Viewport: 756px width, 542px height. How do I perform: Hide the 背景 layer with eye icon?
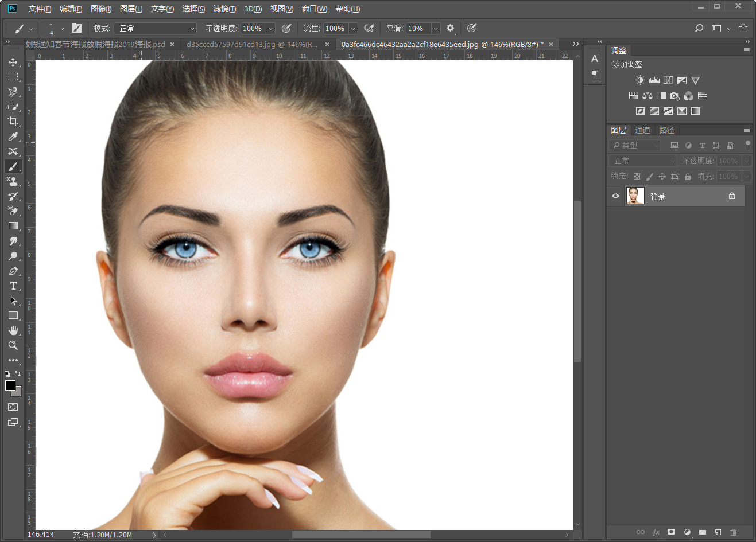pyautogui.click(x=615, y=196)
